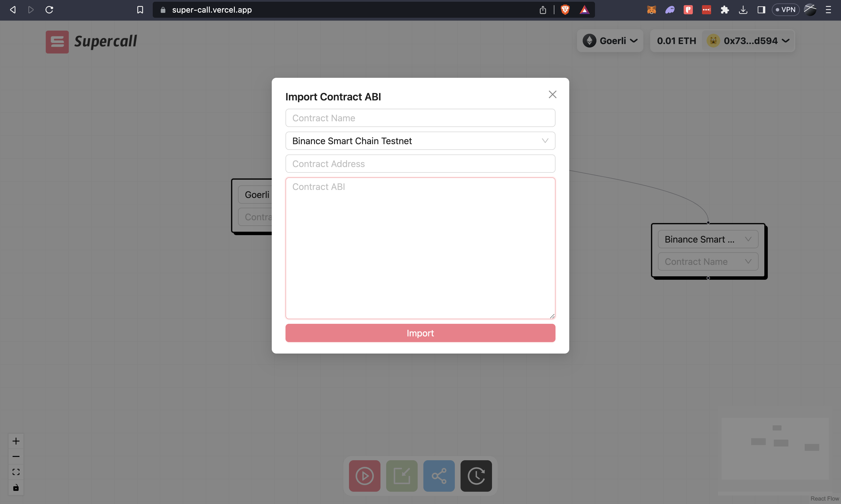This screenshot has width=841, height=504.
Task: Click the Goerli field in left node
Action: coord(255,195)
